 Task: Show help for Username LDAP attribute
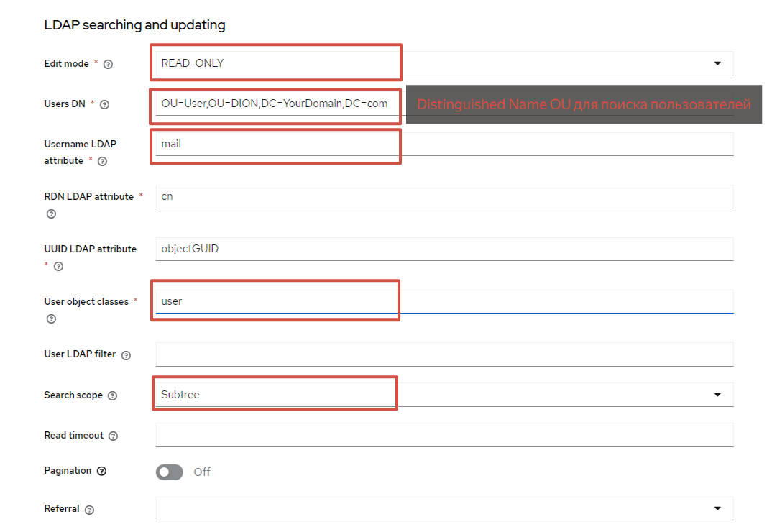[102, 161]
